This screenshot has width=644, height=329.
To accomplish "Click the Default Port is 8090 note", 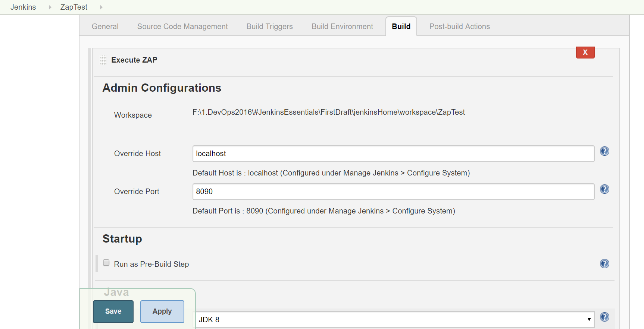I will click(x=323, y=211).
